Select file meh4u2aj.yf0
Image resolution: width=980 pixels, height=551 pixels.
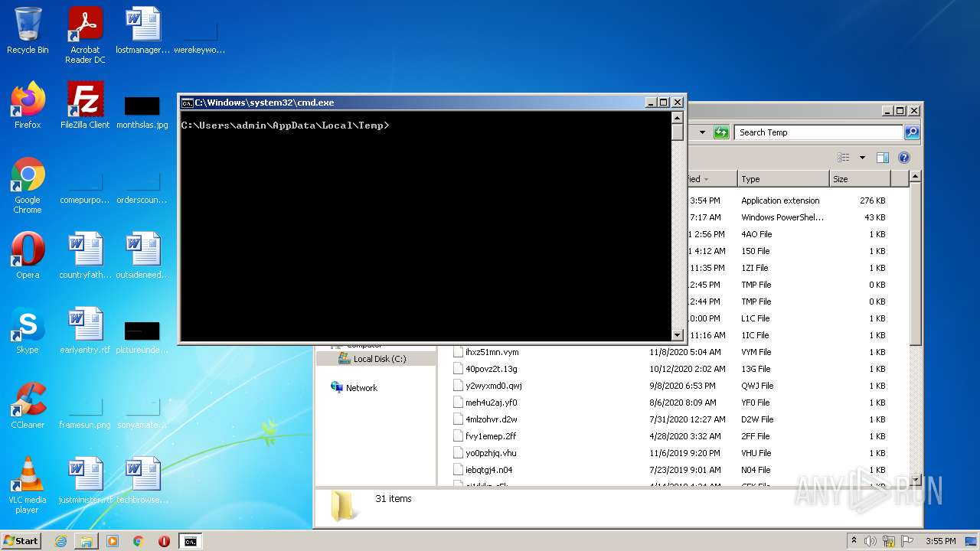click(x=491, y=403)
